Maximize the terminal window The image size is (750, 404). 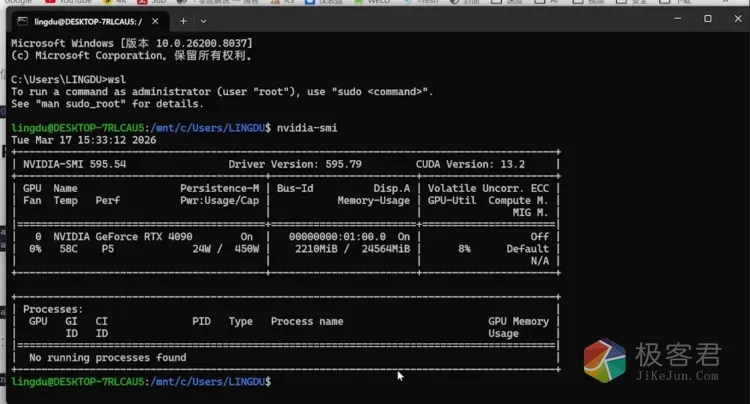click(708, 19)
